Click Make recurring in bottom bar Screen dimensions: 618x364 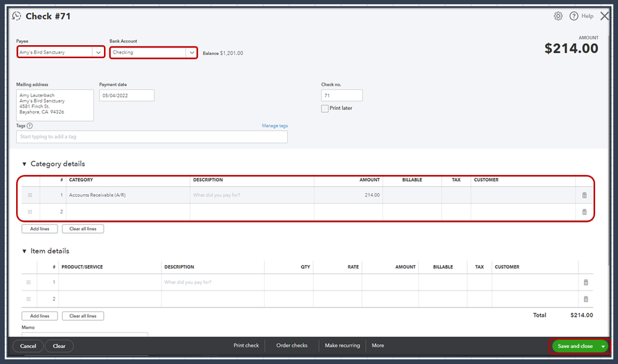342,345
